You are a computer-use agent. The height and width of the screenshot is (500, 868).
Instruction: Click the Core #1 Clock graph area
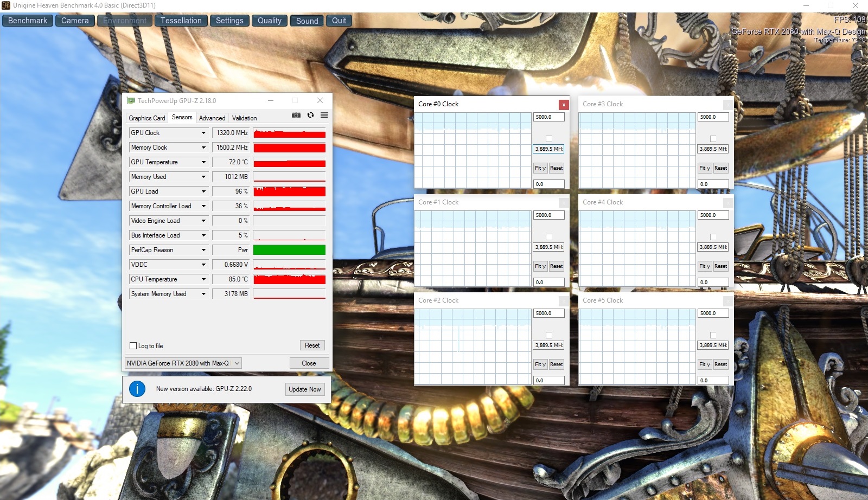point(473,248)
